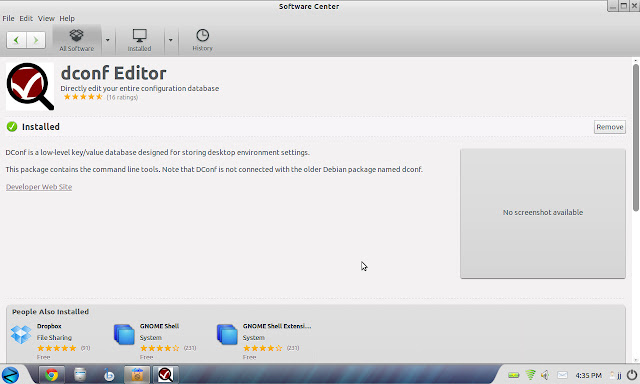The image size is (640, 384).
Task: Click the GNOME Shell Extensi... title text
Action: pos(277,326)
